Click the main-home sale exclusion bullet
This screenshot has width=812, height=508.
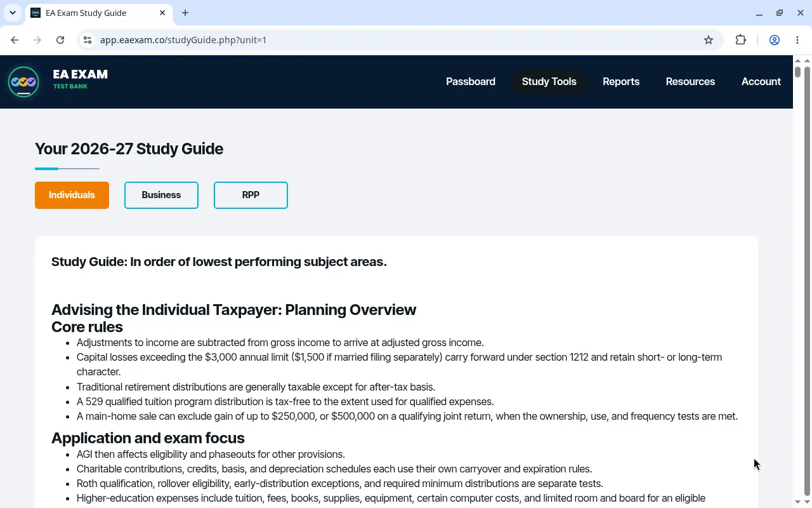tap(407, 417)
